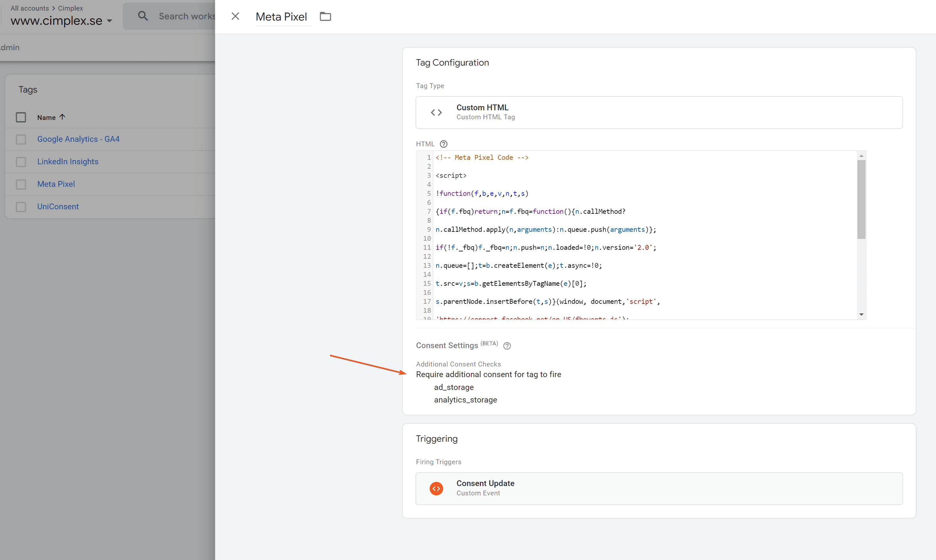The width and height of the screenshot is (936, 560).
Task: Click the HTML editor scrollbar thumb
Action: pos(861,200)
